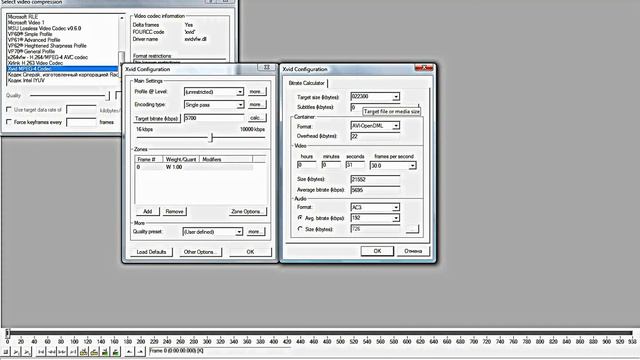Jump to the end of the video

click(72, 351)
